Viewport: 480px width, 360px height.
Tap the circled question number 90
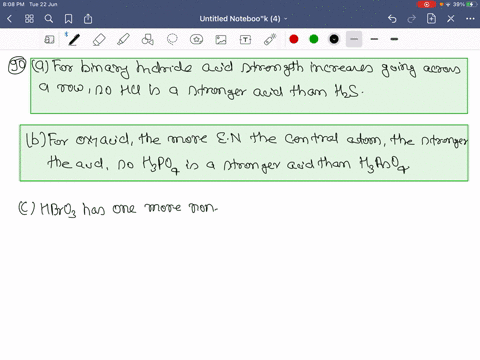click(x=17, y=66)
